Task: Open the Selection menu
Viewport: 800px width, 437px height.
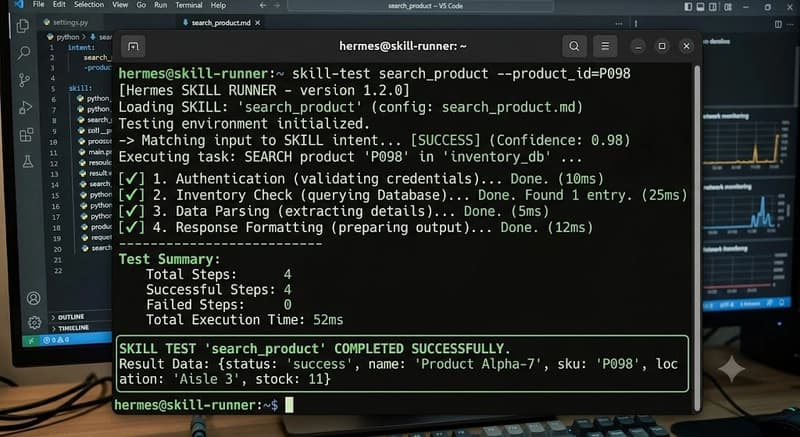Action: coord(88,5)
